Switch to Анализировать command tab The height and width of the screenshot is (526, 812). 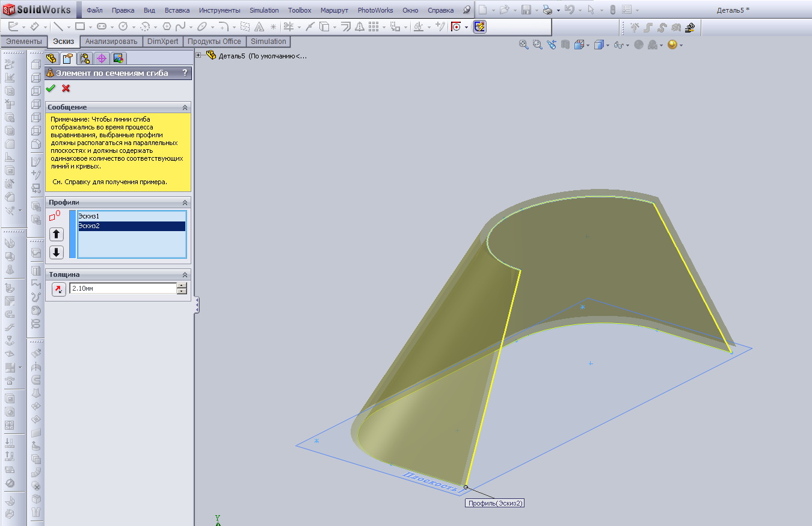click(x=111, y=42)
